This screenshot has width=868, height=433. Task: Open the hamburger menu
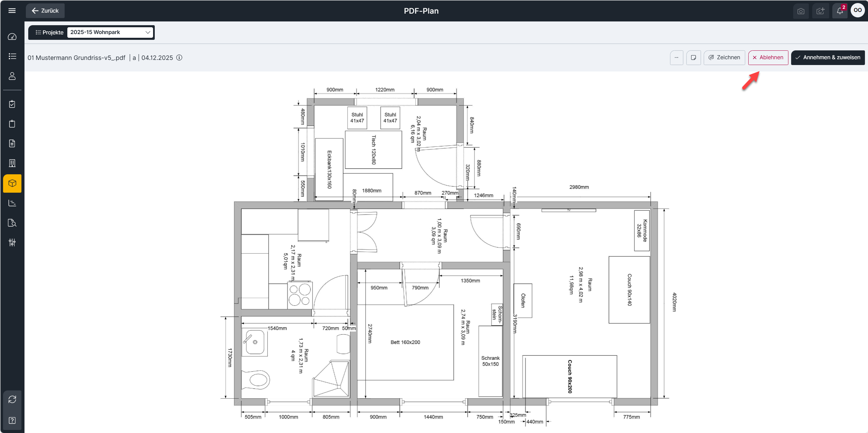coord(12,11)
